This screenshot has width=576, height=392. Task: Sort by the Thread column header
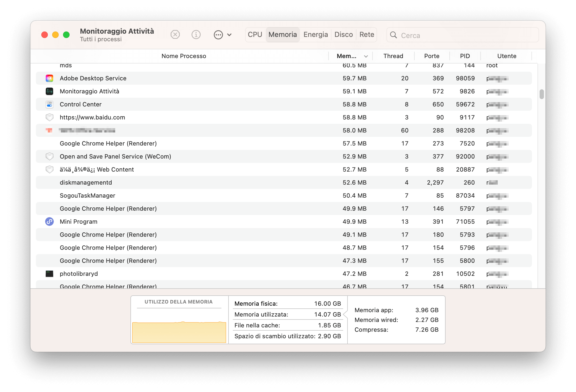pos(393,56)
